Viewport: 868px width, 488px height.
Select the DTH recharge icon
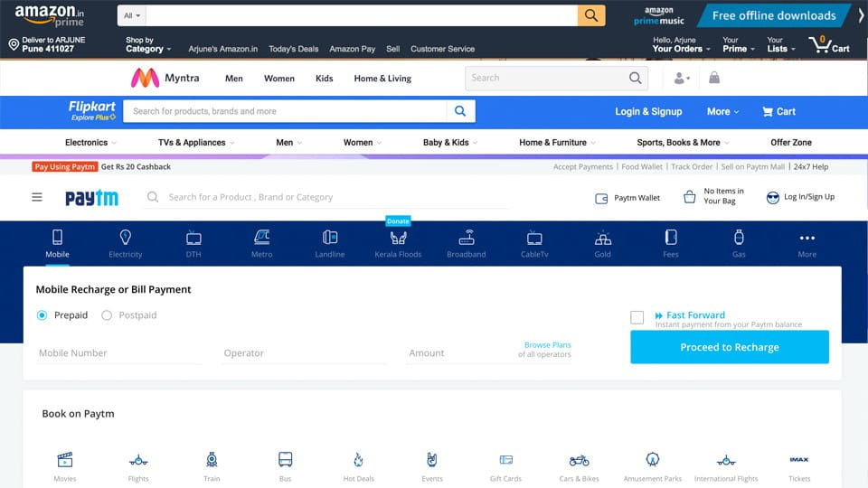(x=193, y=238)
